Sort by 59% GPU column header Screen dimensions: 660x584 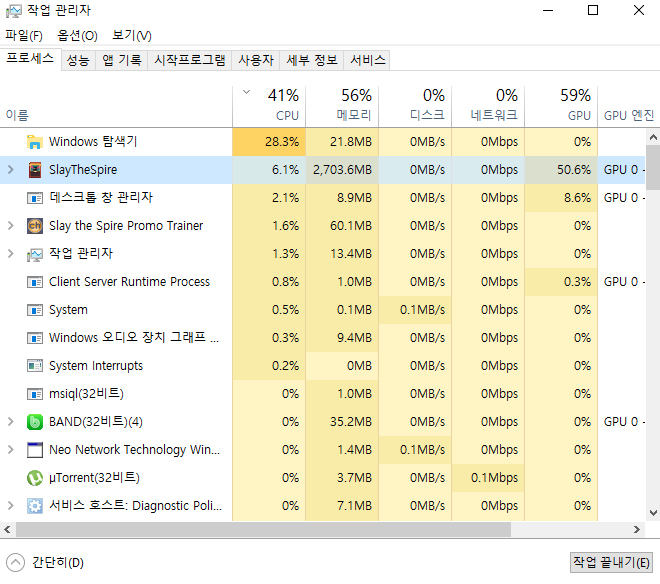561,106
